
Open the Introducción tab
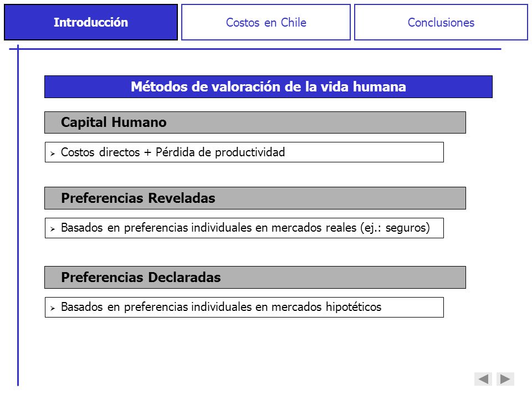pos(91,22)
